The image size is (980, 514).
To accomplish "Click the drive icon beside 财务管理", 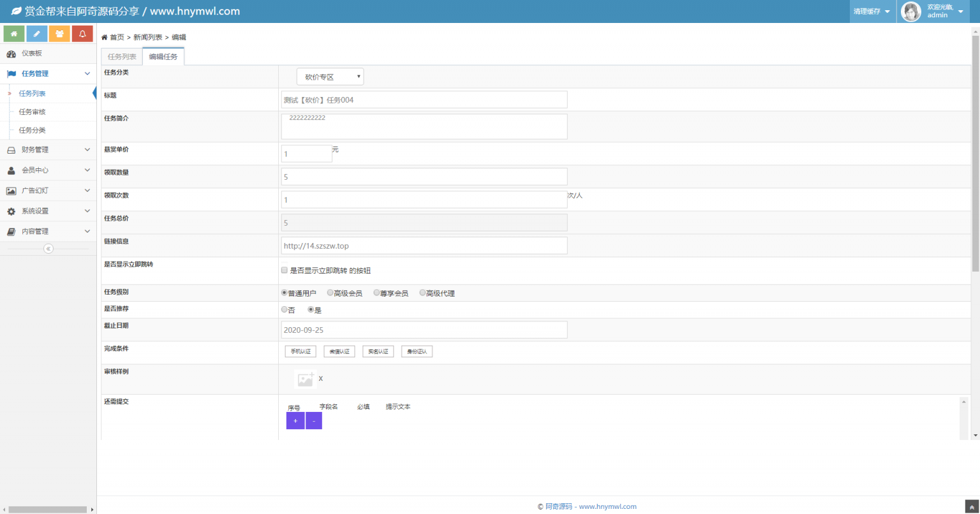I will [11, 150].
